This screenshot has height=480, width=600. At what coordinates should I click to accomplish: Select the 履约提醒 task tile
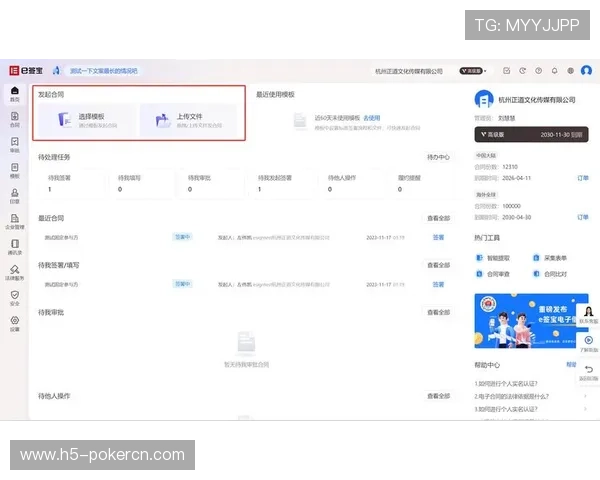coord(421,183)
